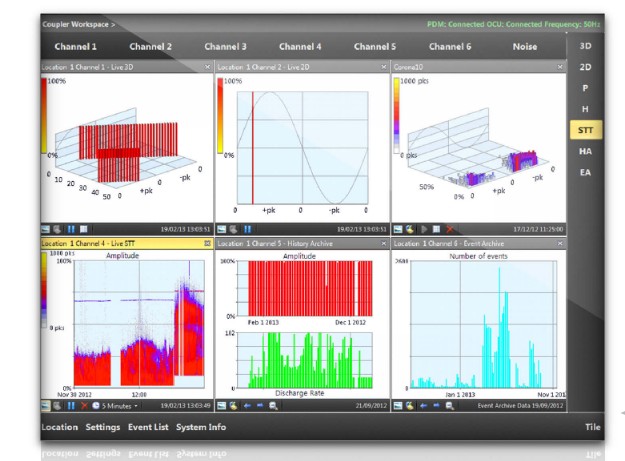Select the Channel 3 tab
The image size is (625, 461).
pyautogui.click(x=225, y=46)
